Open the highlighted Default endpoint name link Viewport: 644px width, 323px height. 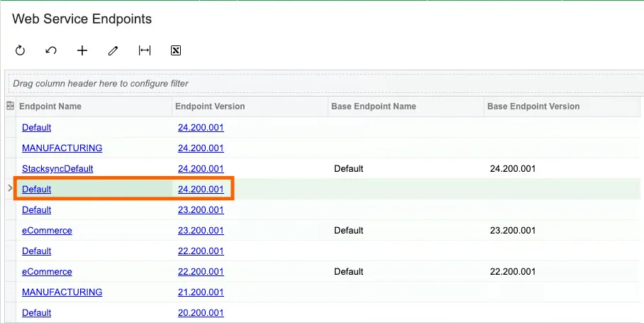(37, 189)
